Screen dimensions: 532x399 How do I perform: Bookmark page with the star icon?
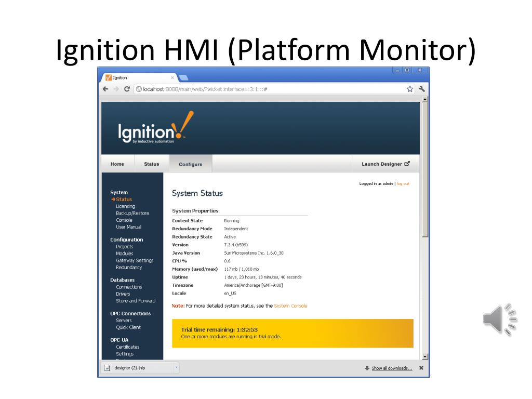pyautogui.click(x=410, y=89)
